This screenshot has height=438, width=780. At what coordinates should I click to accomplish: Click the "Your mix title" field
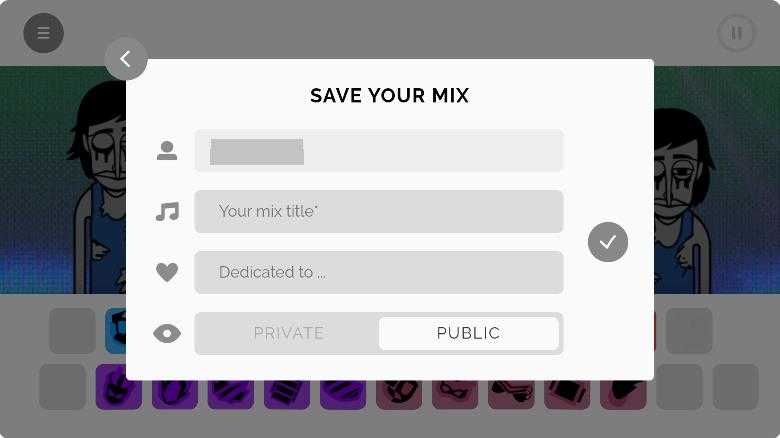click(x=379, y=212)
